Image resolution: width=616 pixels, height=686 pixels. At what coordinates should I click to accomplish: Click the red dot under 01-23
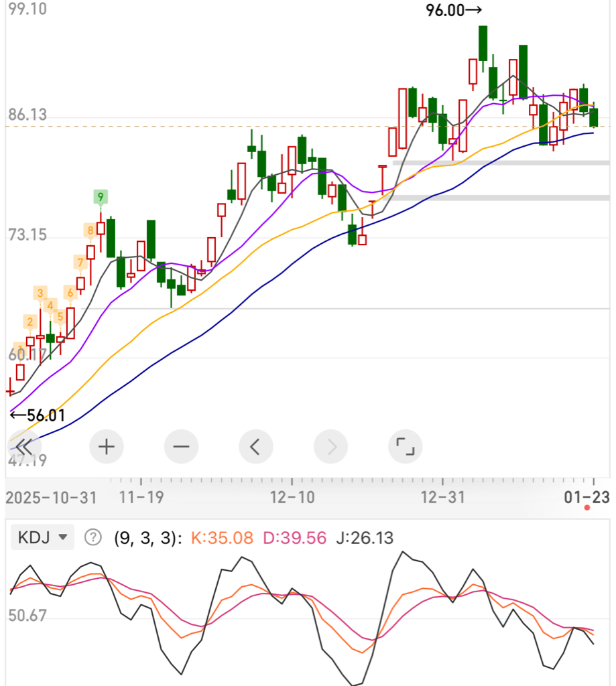(x=587, y=508)
